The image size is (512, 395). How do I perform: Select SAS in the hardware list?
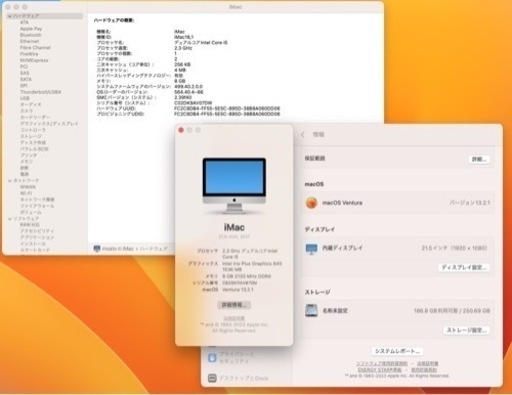click(24, 73)
